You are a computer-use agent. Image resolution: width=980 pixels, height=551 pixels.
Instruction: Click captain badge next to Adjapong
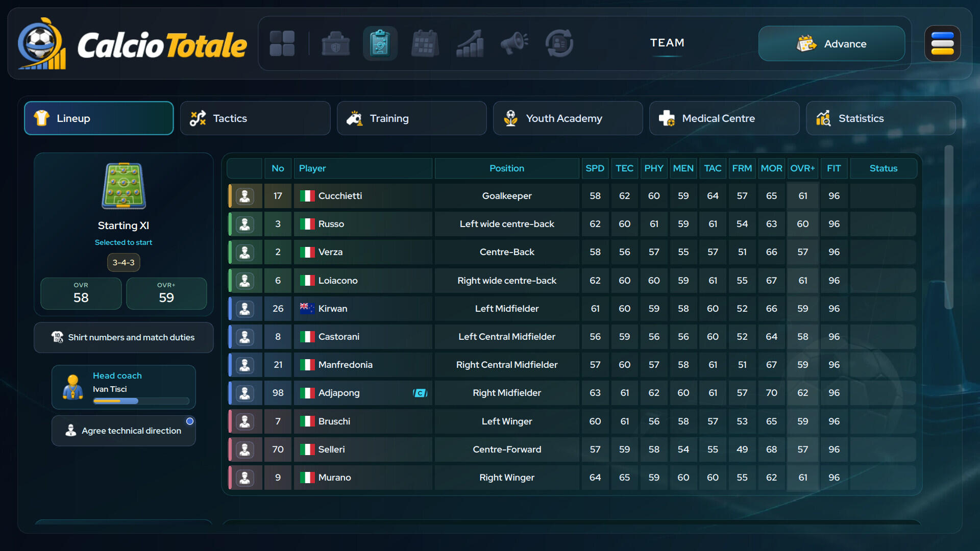coord(420,393)
